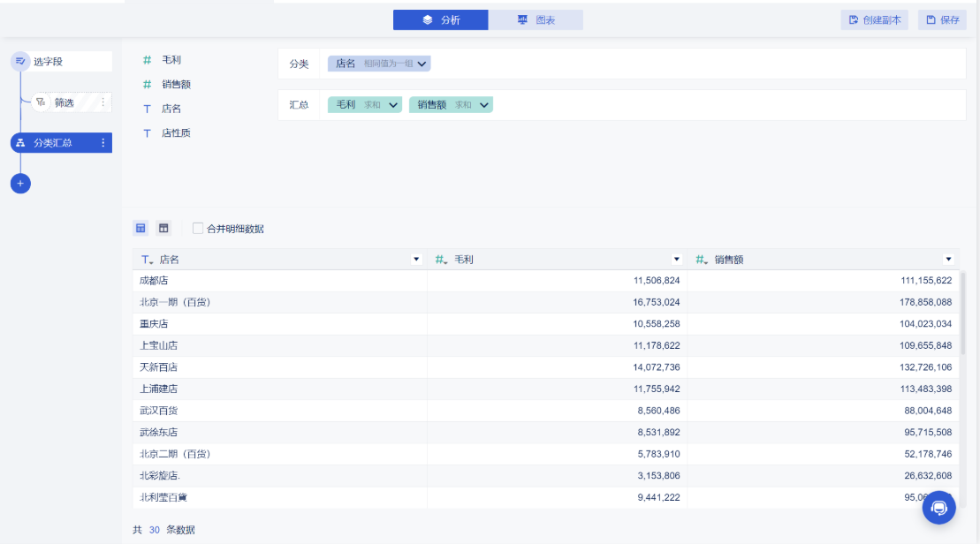The image size is (980, 544).
Task: Click the 汇总 drop area
Action: (x=642, y=105)
